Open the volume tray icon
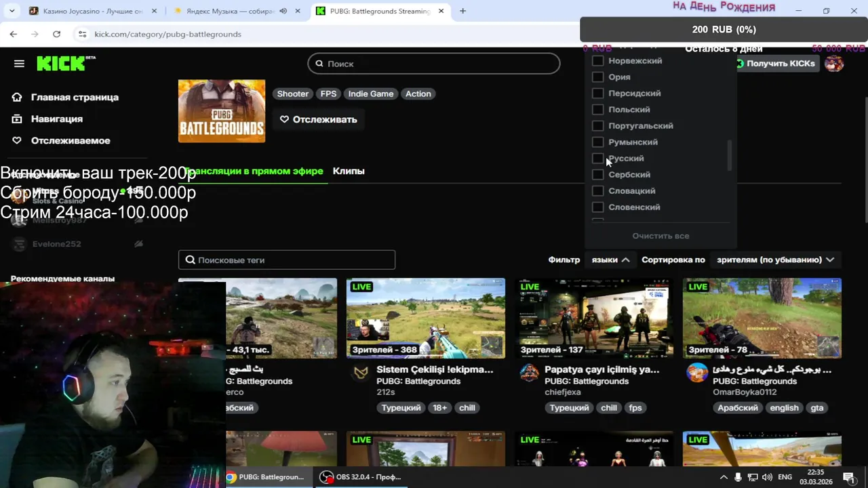 [767, 477]
